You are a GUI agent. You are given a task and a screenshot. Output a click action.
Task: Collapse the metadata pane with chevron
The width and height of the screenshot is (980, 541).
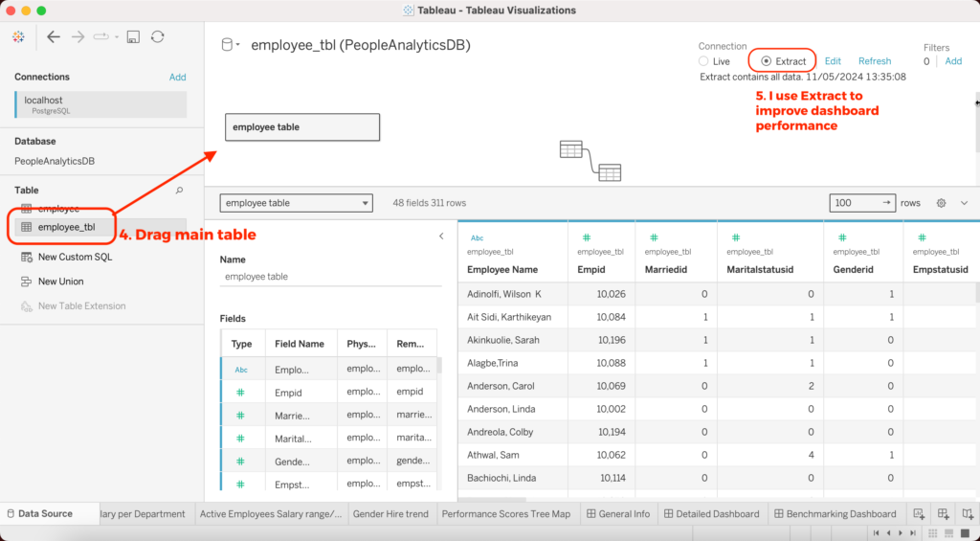[441, 236]
